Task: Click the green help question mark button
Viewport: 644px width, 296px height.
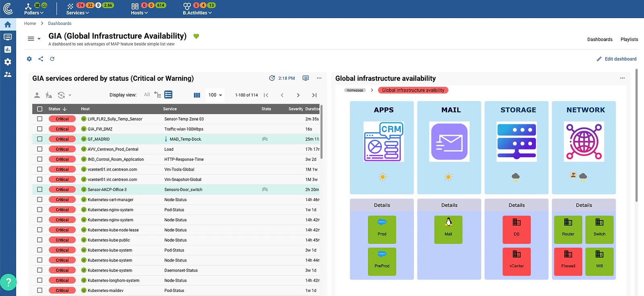Action: [8, 282]
